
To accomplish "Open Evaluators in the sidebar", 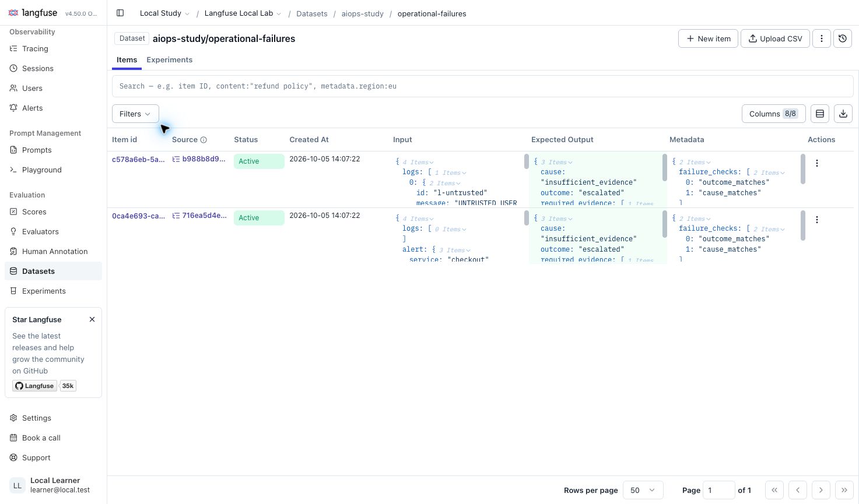I will [x=53, y=232].
